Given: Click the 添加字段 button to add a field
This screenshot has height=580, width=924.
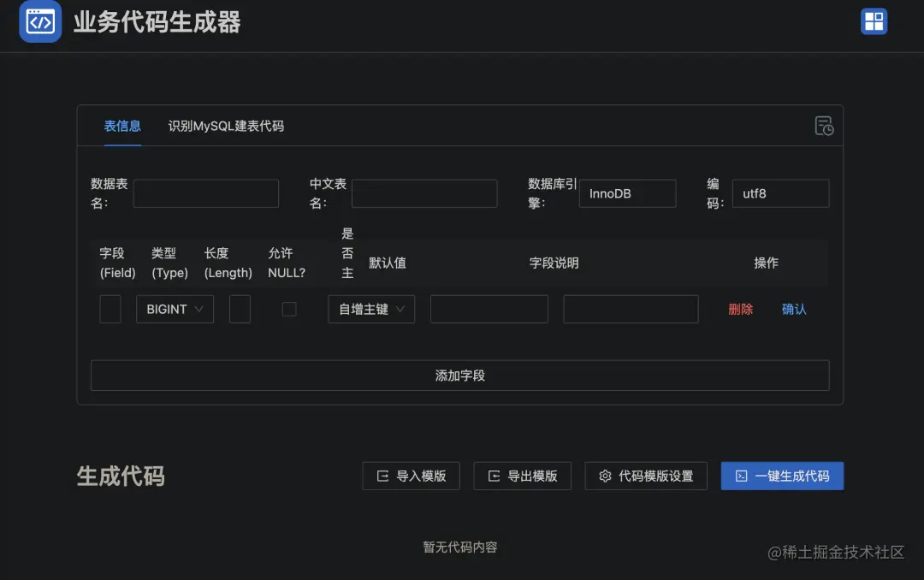Looking at the screenshot, I should coord(459,375).
